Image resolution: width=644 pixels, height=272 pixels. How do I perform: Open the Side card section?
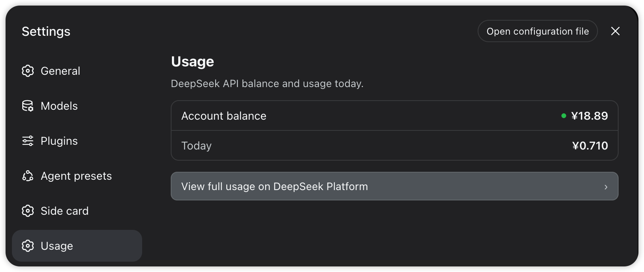(x=77, y=211)
